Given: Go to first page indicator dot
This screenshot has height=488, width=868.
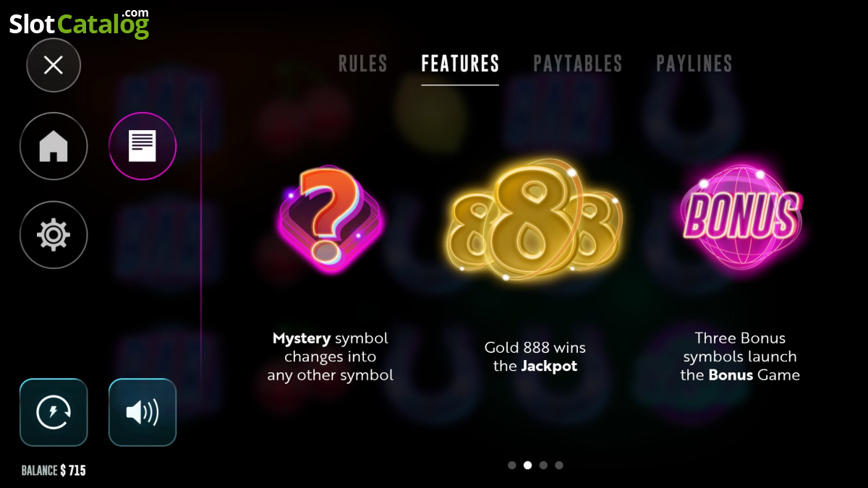Looking at the screenshot, I should pyautogui.click(x=512, y=466).
